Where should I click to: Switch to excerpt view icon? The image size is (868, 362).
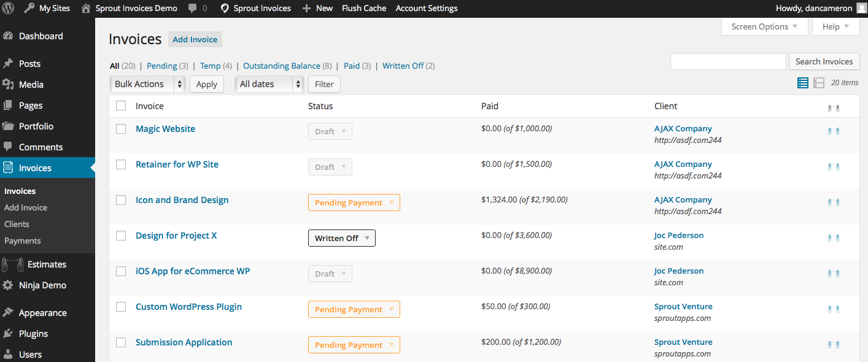coord(819,83)
